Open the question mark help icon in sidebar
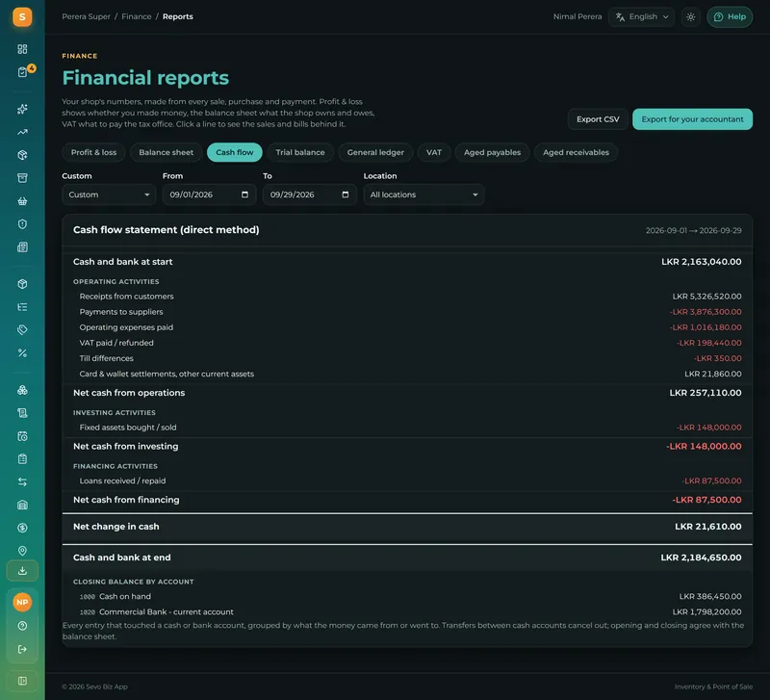The width and height of the screenshot is (770, 700). point(22,626)
